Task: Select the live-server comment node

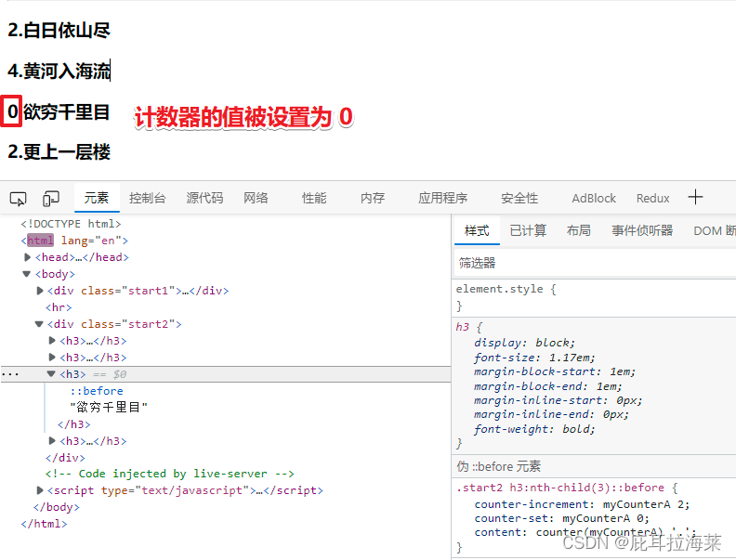Action: [x=169, y=474]
